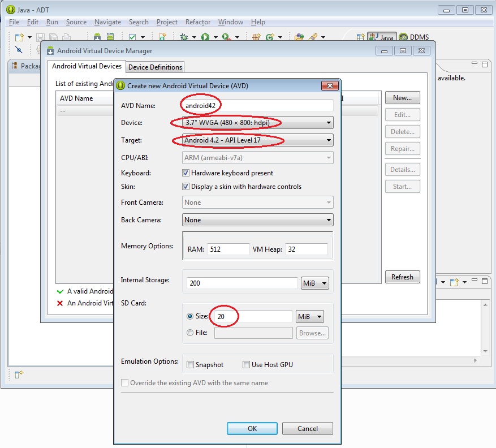Select the SD Card File radio button
This screenshot has width=496, height=448.
tap(190, 333)
